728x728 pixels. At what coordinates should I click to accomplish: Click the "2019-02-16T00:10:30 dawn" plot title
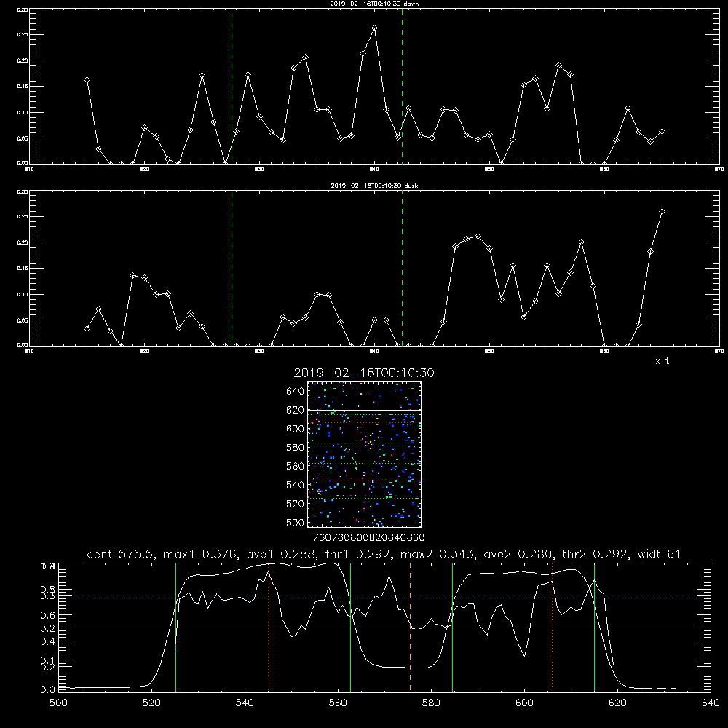374,4
